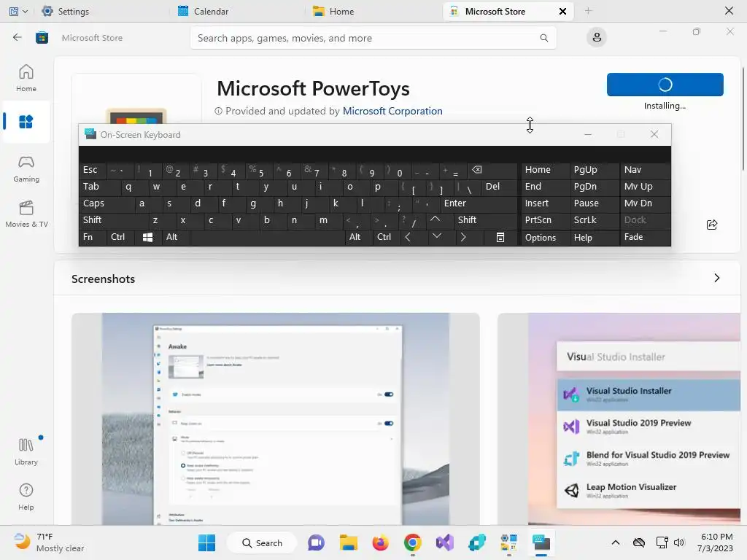Select the Apps icon in Store sidebar

pyautogui.click(x=26, y=122)
